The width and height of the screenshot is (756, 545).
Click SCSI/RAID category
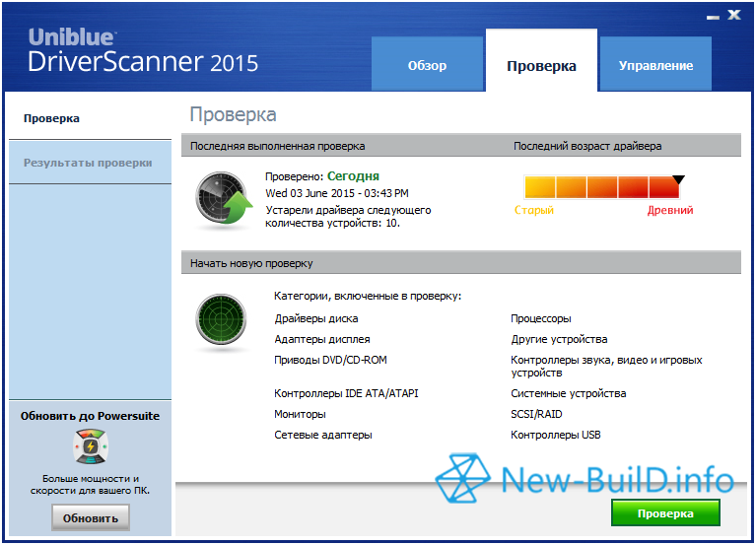coord(536,414)
